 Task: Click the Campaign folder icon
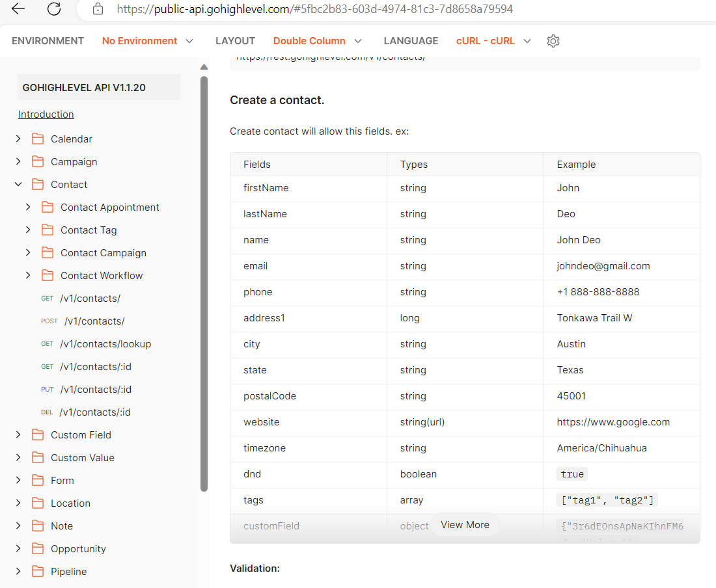(x=38, y=162)
